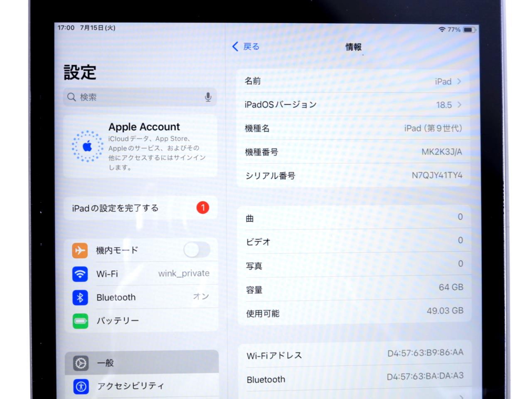Tap the 曲 row
The image size is (532, 399).
coord(354,217)
